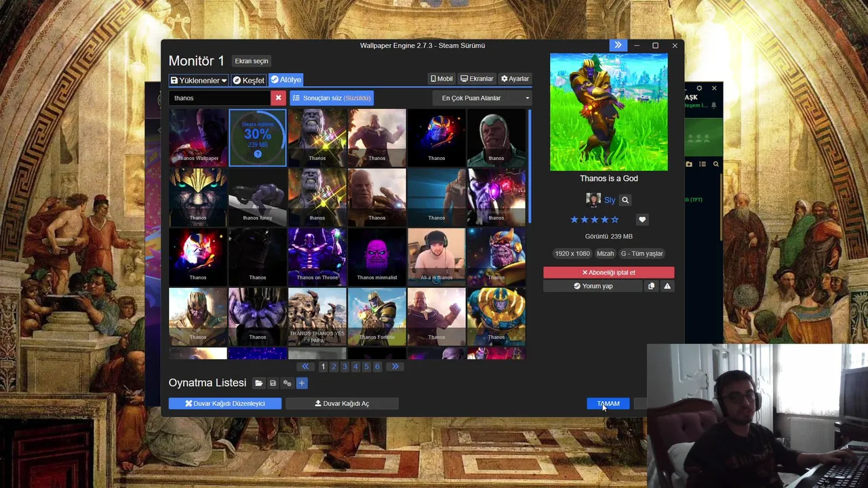Click the wallpaper grid vertical scrollbar

530,166
